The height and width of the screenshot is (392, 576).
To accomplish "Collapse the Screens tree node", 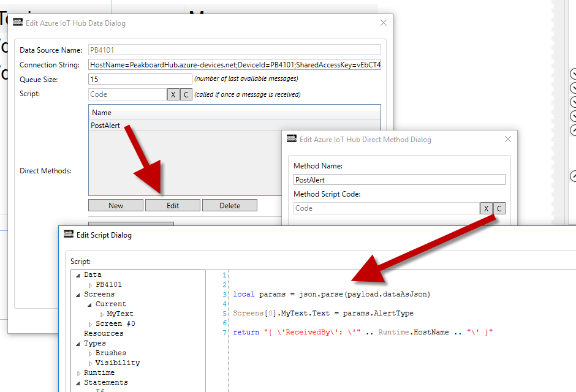I will point(78,295).
